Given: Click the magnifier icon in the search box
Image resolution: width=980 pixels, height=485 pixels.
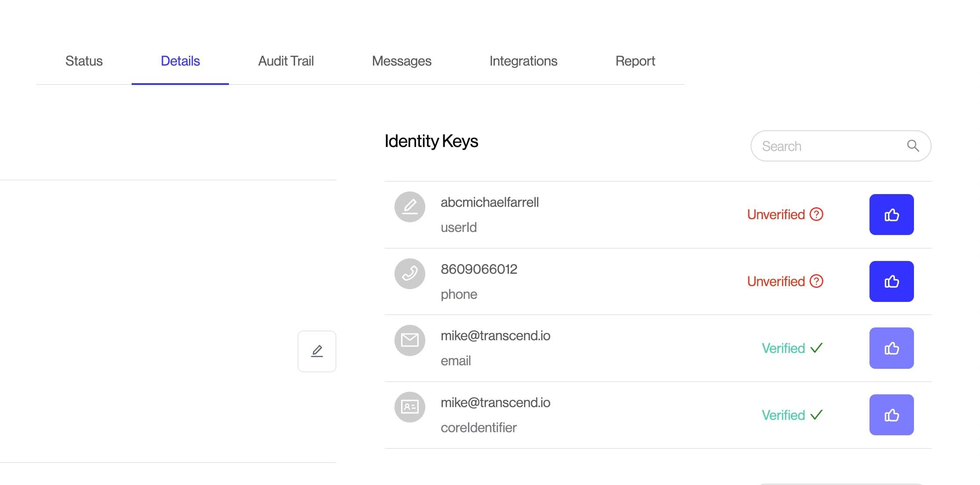Looking at the screenshot, I should click(x=913, y=146).
